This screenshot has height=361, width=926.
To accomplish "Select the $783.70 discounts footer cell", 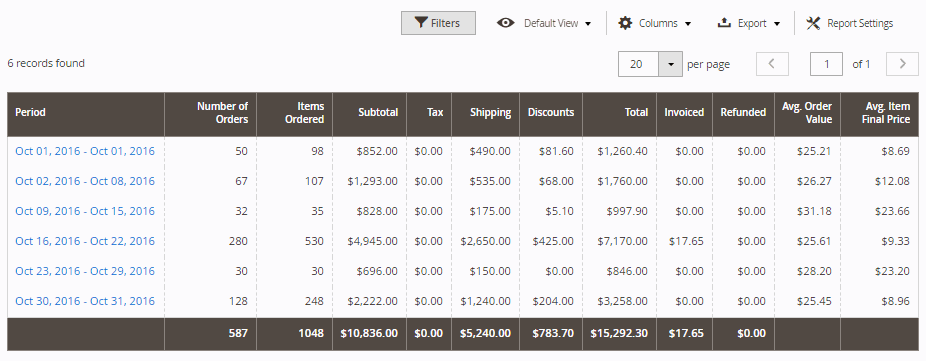I will [550, 333].
